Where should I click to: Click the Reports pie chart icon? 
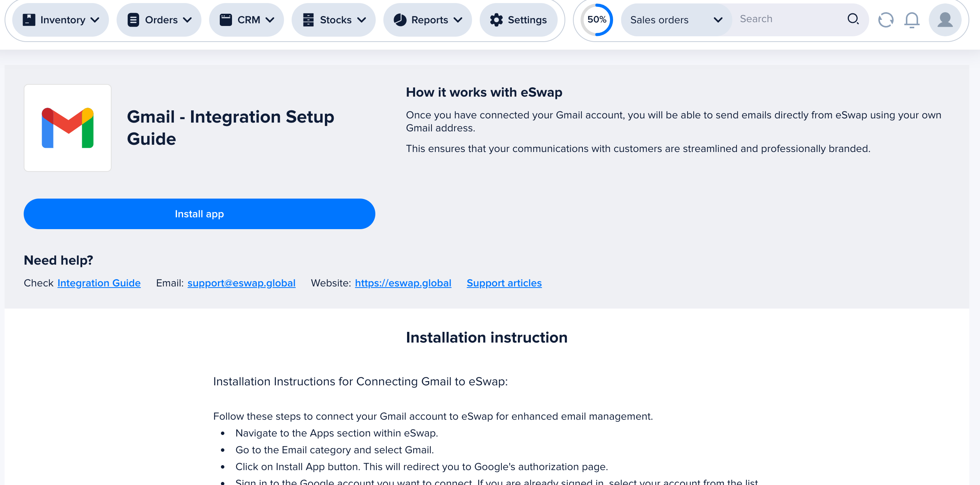[400, 20]
